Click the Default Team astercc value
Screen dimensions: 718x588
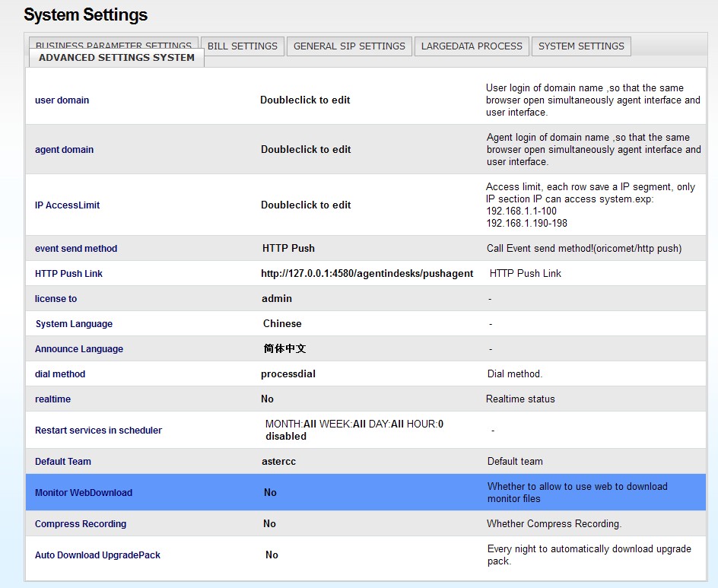tap(278, 462)
